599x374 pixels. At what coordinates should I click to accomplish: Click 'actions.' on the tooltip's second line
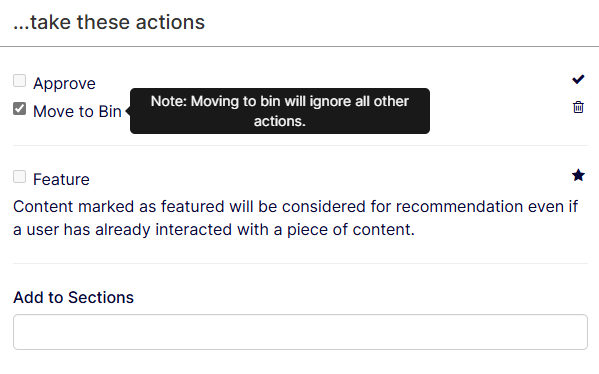(280, 121)
